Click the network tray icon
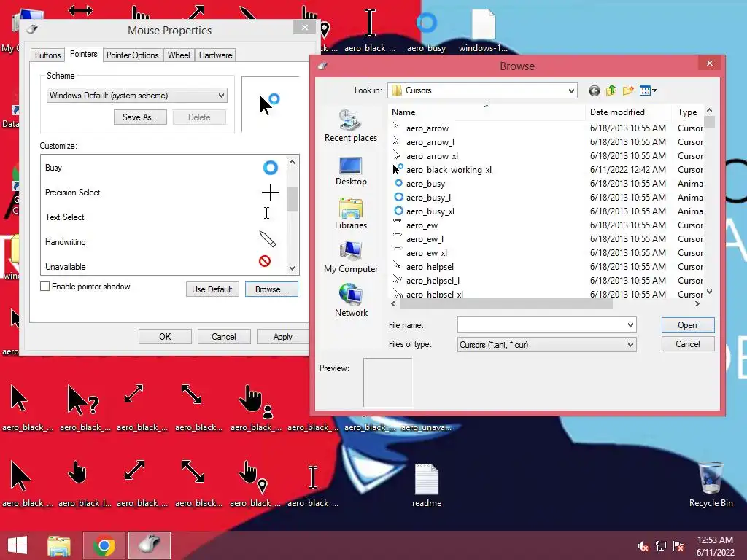747x560 pixels. click(661, 546)
